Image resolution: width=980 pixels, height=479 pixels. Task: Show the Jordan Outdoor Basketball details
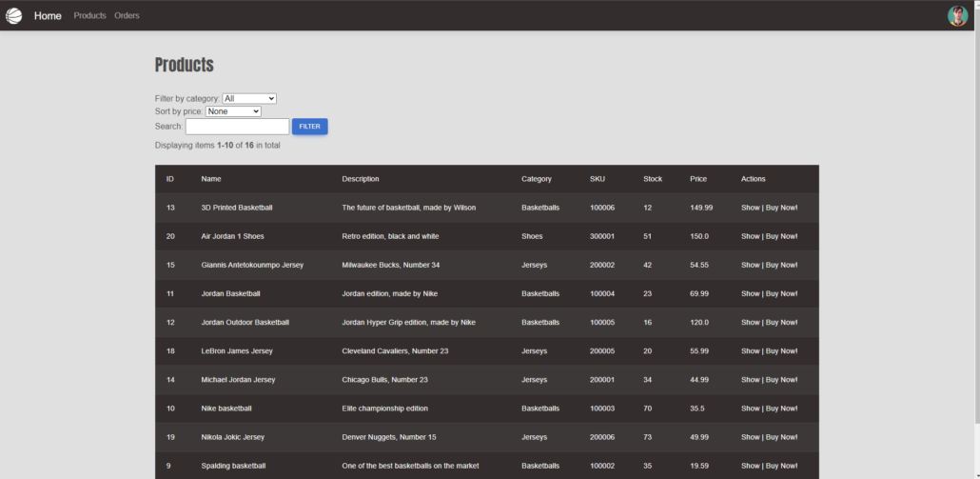click(x=750, y=323)
